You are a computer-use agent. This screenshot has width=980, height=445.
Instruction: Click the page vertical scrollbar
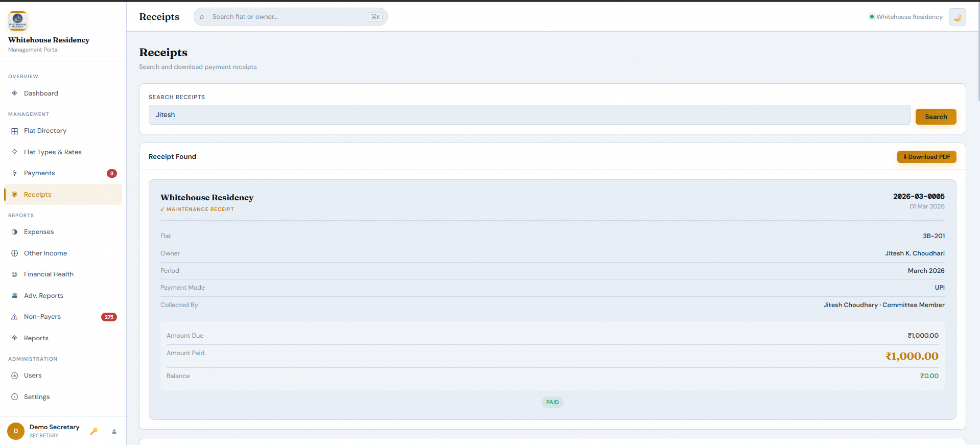pyautogui.click(x=978, y=51)
